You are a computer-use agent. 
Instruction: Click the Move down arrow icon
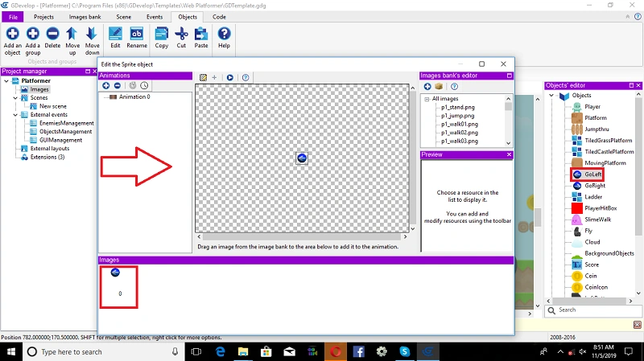tap(92, 34)
